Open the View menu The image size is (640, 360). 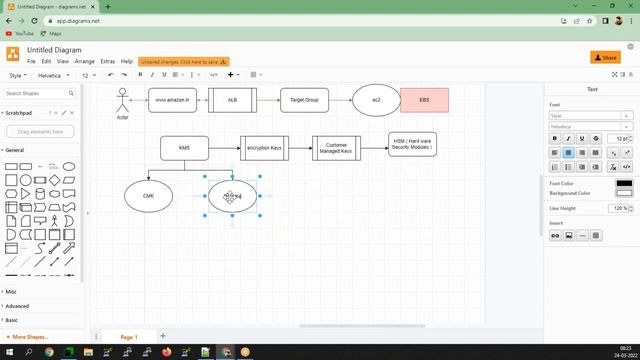pyautogui.click(x=62, y=61)
